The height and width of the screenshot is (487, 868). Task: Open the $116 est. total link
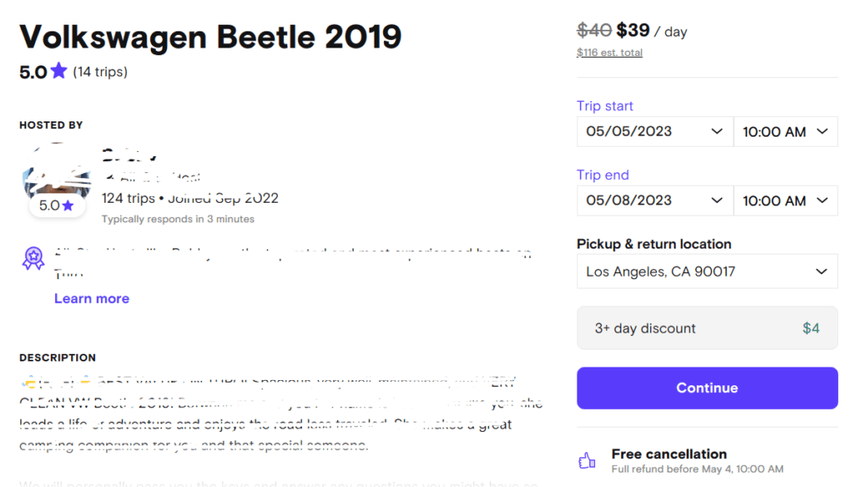tap(609, 53)
